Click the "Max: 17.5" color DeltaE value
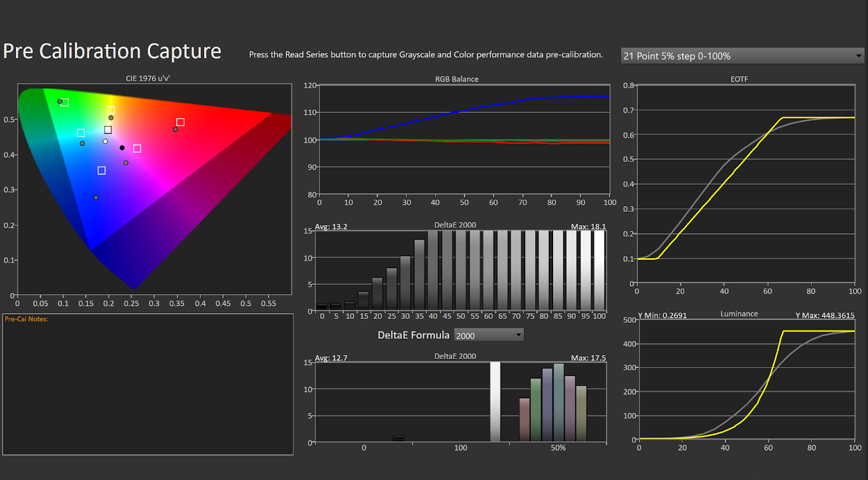This screenshot has height=480, width=868. pyautogui.click(x=589, y=358)
